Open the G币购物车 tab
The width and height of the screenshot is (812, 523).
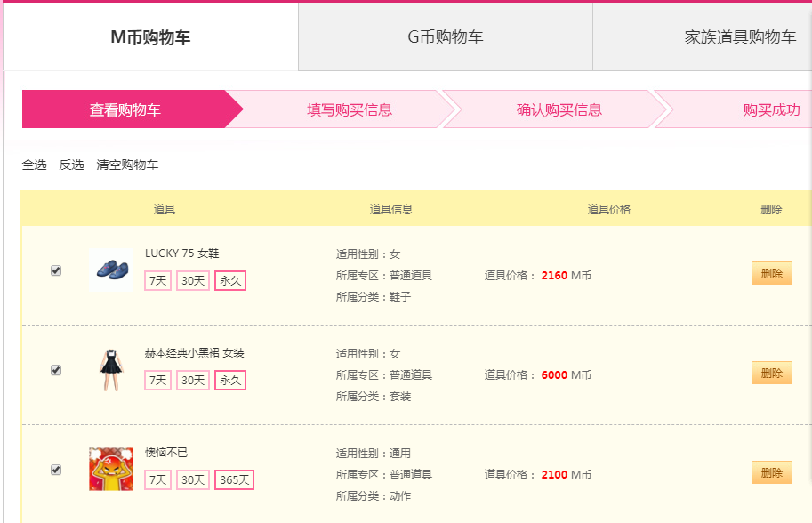pos(446,36)
